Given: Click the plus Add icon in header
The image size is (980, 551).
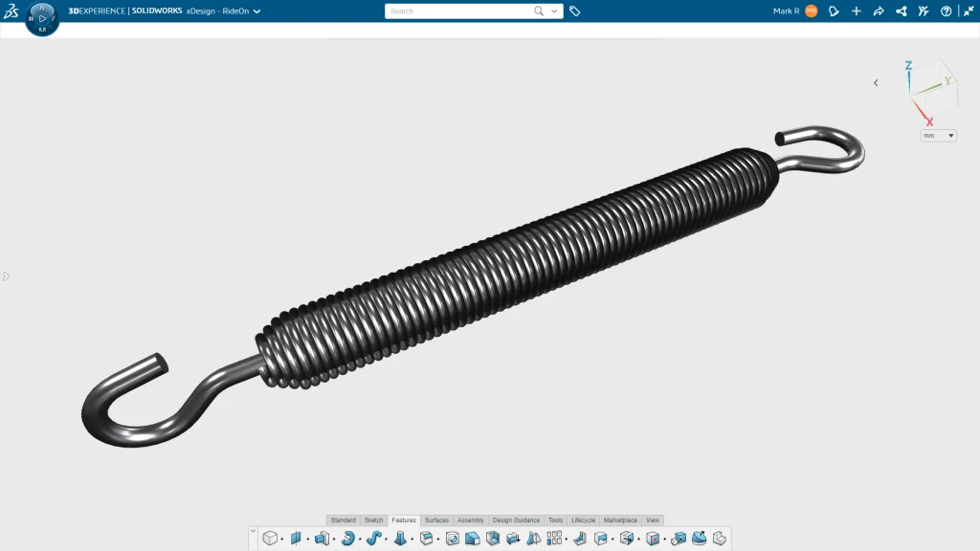Looking at the screenshot, I should click(856, 11).
